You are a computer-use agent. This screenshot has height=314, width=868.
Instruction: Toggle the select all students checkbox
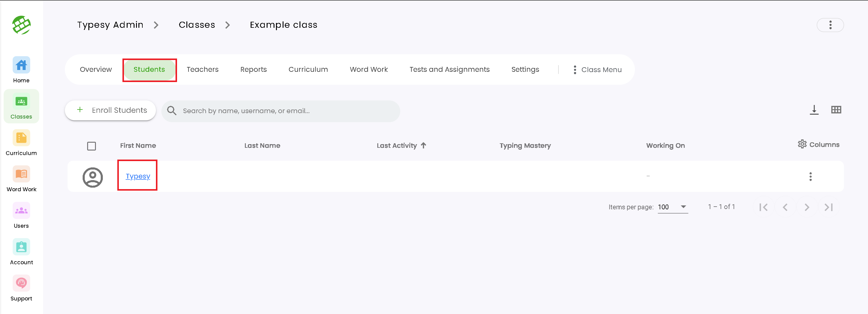91,146
